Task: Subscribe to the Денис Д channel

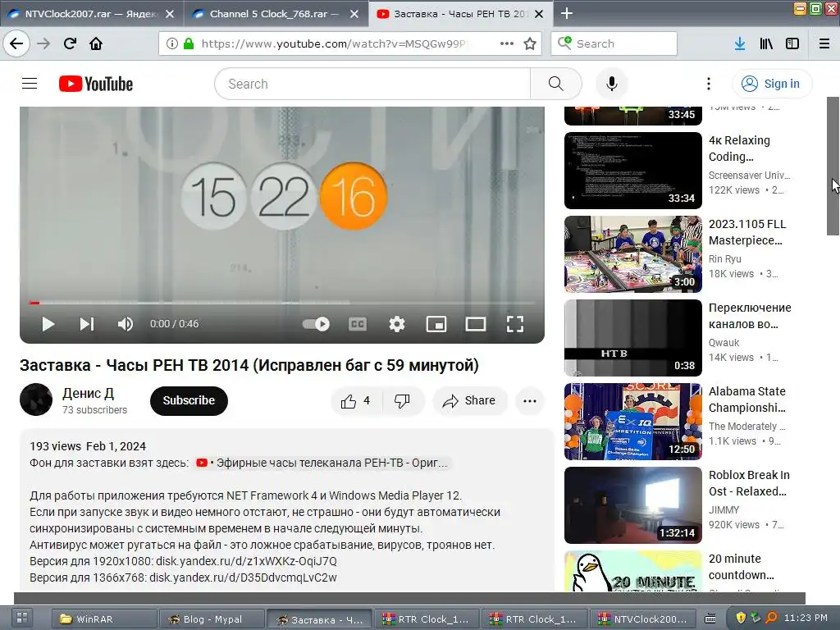Action: [189, 400]
